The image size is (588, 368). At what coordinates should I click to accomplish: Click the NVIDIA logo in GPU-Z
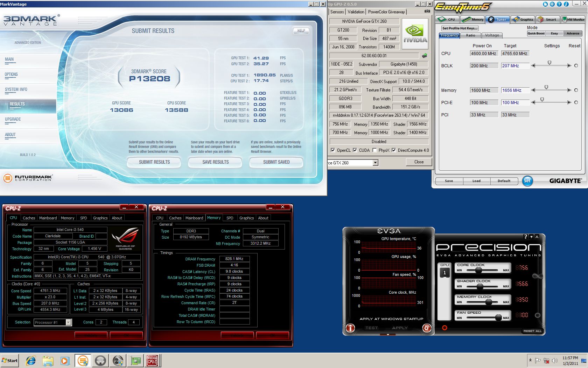pos(415,34)
